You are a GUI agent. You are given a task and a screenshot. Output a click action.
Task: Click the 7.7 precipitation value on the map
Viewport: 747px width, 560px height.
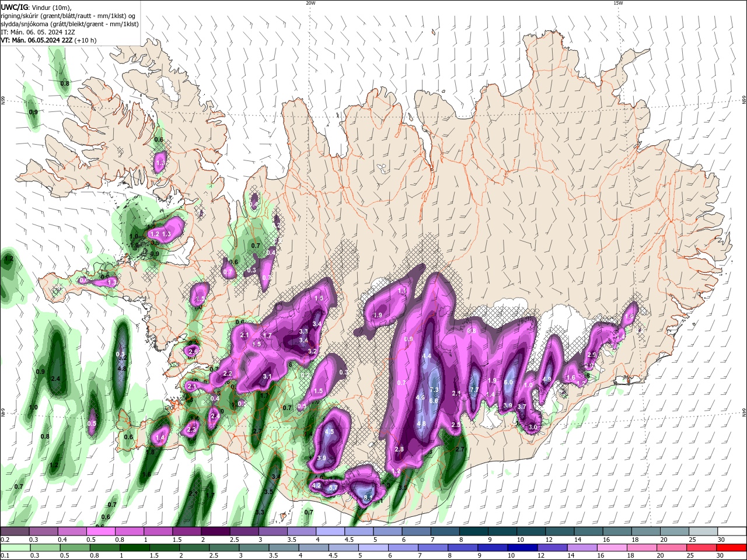[x=474, y=390]
